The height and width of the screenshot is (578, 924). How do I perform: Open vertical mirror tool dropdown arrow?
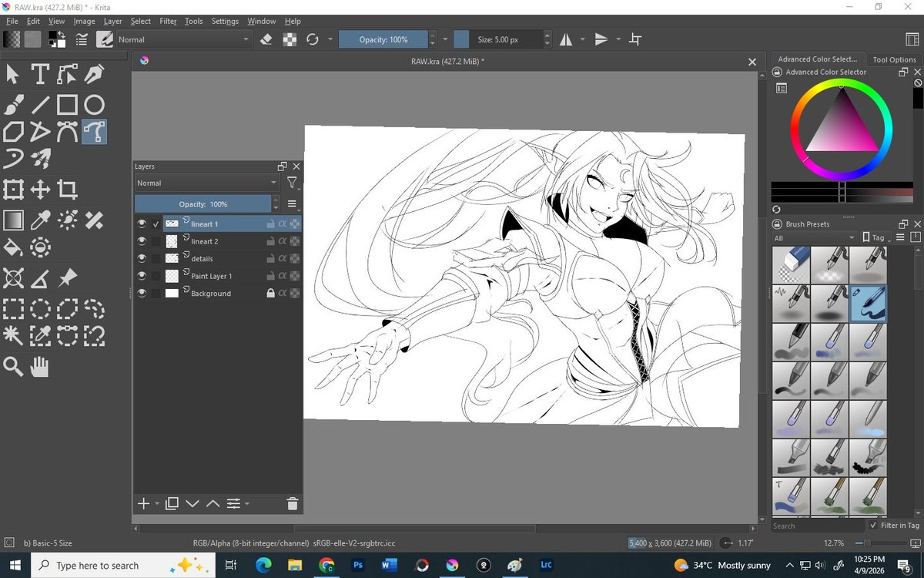coord(618,39)
